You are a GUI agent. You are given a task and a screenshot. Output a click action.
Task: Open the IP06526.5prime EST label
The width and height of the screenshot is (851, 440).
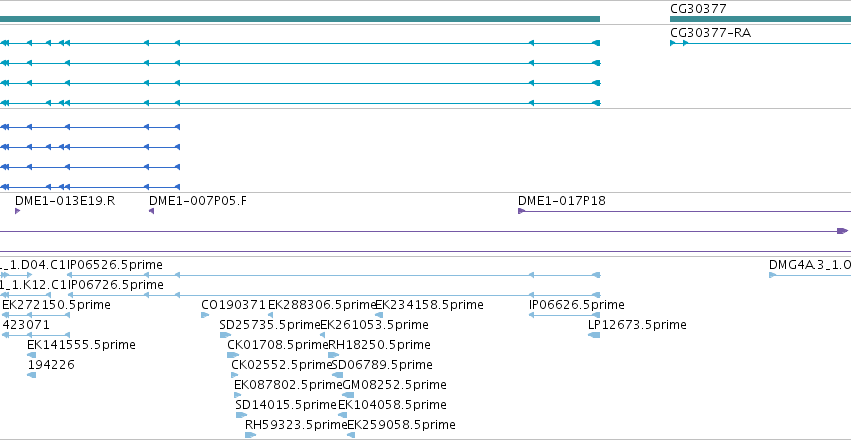click(115, 265)
